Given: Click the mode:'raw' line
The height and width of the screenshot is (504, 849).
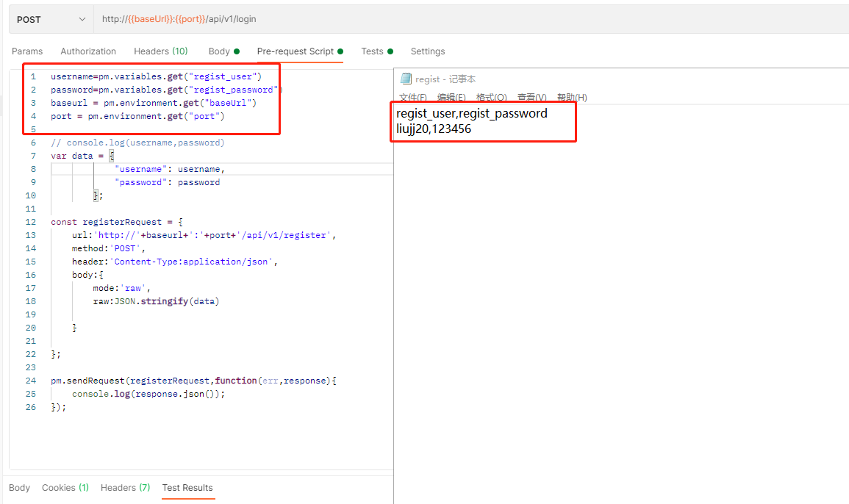Looking at the screenshot, I should (122, 289).
